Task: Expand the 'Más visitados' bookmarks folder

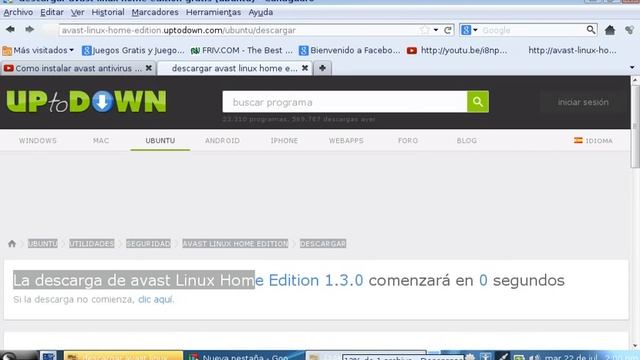Action: (38, 50)
